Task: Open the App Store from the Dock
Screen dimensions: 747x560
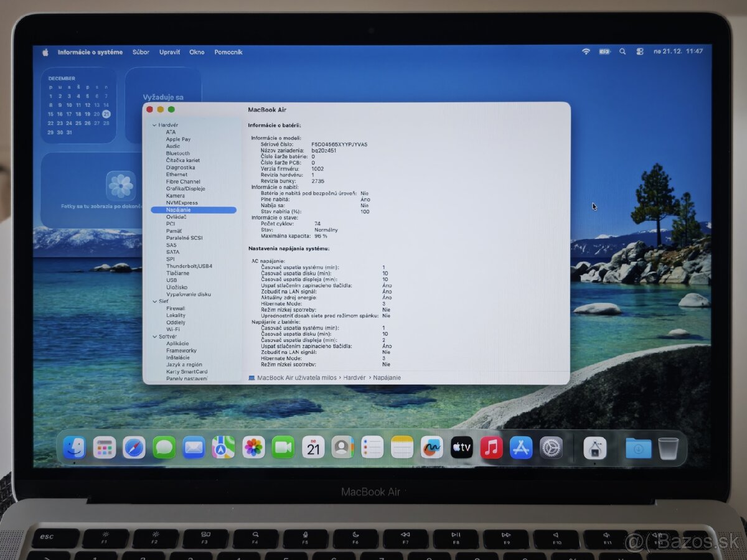Action: (x=522, y=447)
